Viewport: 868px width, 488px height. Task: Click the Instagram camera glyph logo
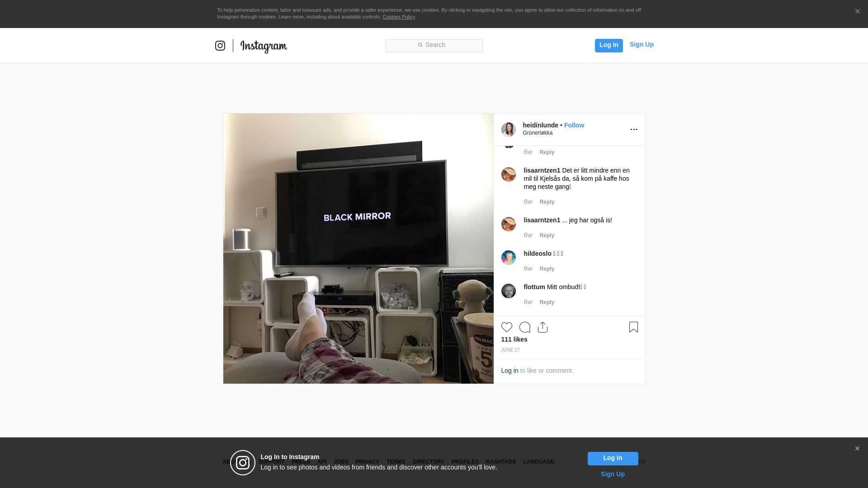(x=220, y=46)
